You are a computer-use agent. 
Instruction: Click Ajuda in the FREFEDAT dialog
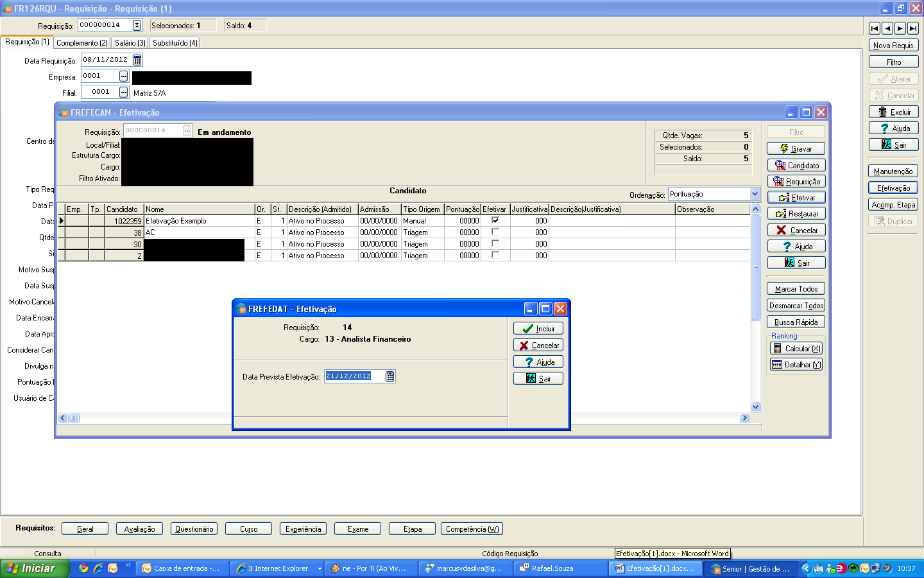(x=538, y=362)
